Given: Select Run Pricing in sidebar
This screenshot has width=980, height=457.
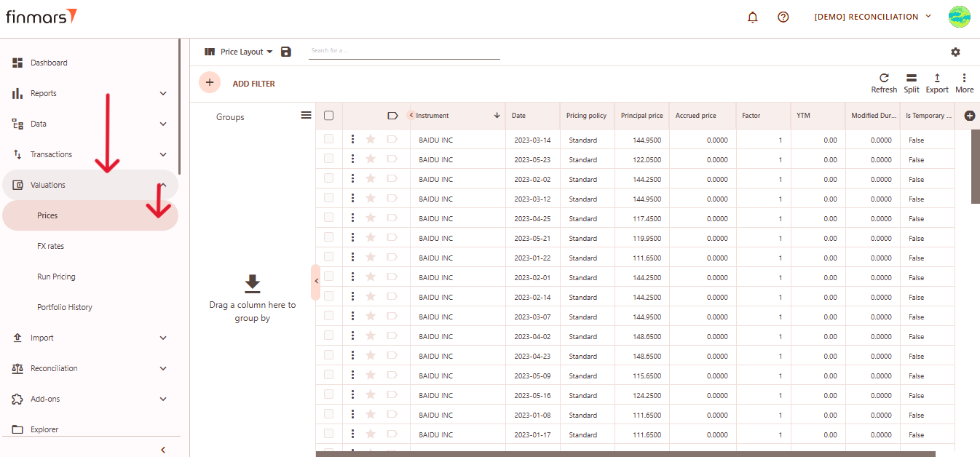Looking at the screenshot, I should point(90,277).
